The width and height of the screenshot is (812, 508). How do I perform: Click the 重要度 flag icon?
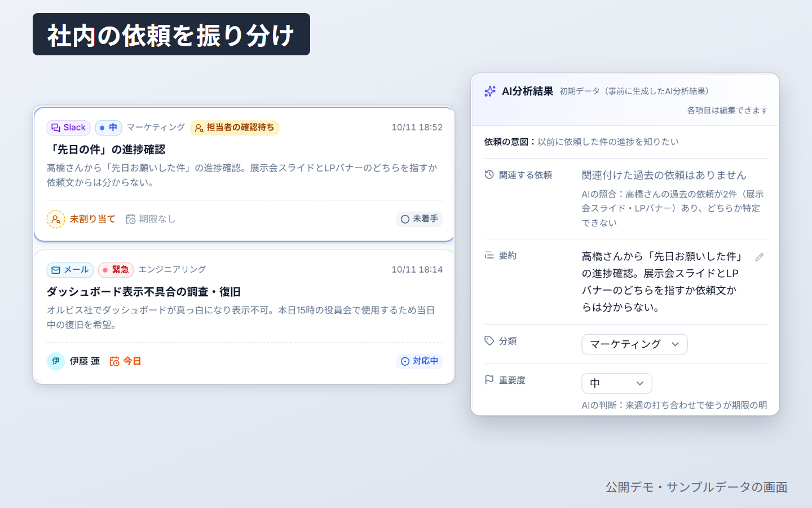tap(489, 380)
